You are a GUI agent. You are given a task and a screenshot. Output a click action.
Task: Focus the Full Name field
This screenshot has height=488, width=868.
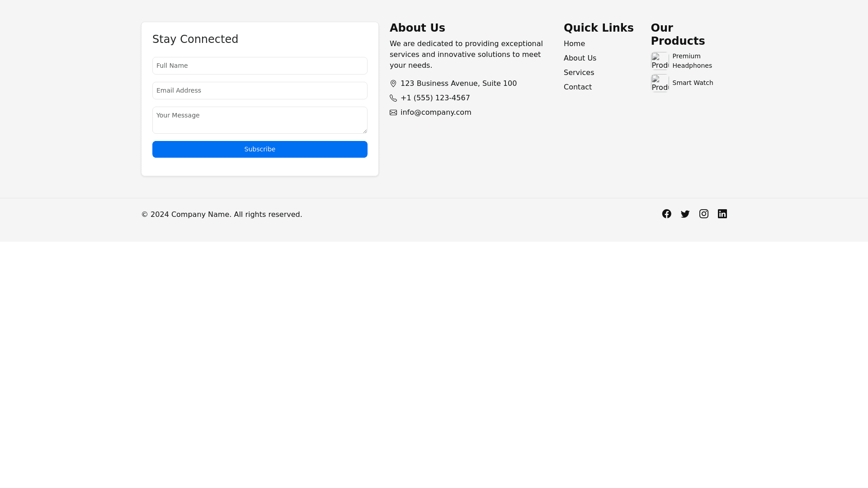(259, 66)
